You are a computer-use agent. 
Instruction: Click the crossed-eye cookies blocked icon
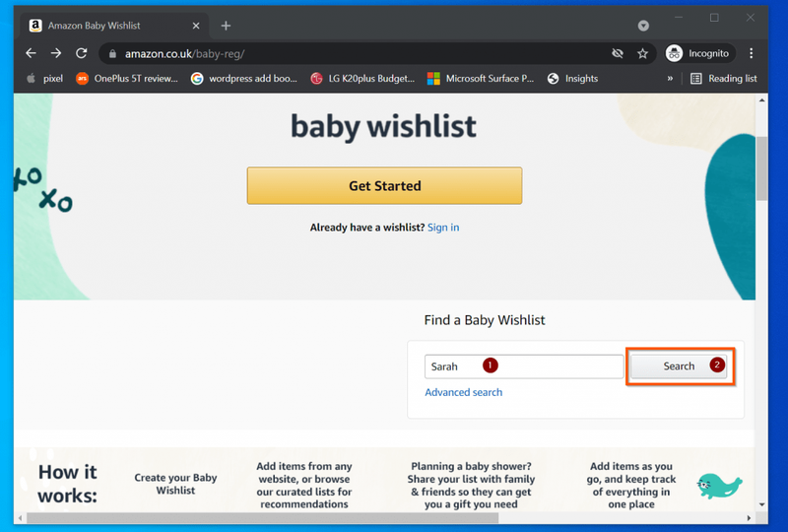coord(618,53)
